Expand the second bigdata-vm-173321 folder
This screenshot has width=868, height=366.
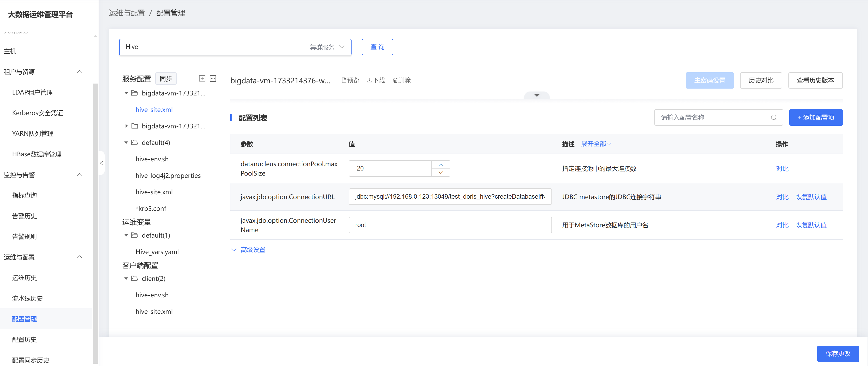(x=126, y=126)
